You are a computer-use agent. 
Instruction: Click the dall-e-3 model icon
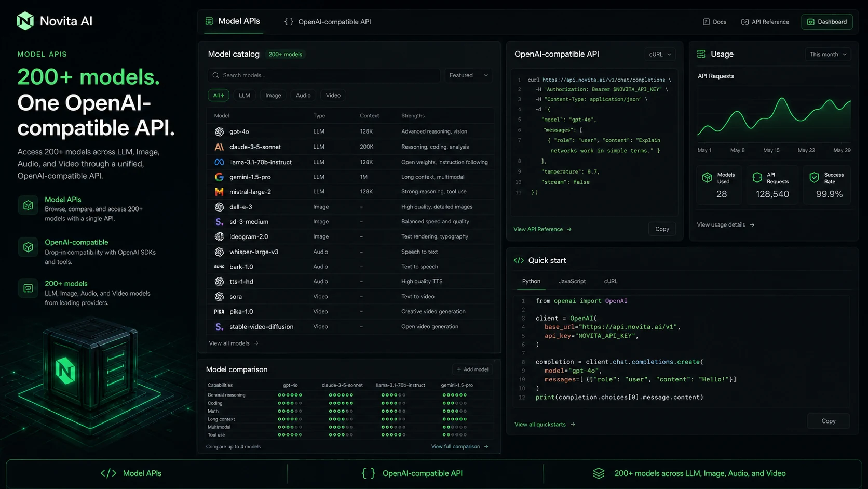pos(219,207)
